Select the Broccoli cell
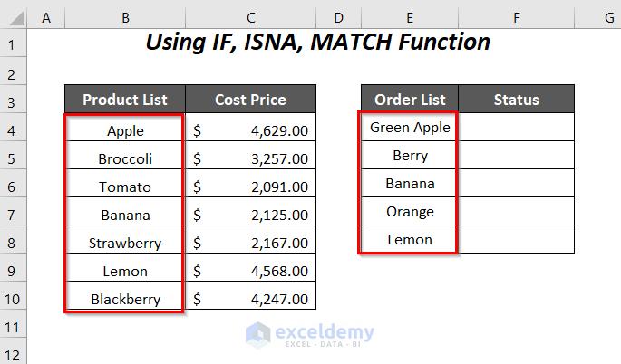 point(125,158)
